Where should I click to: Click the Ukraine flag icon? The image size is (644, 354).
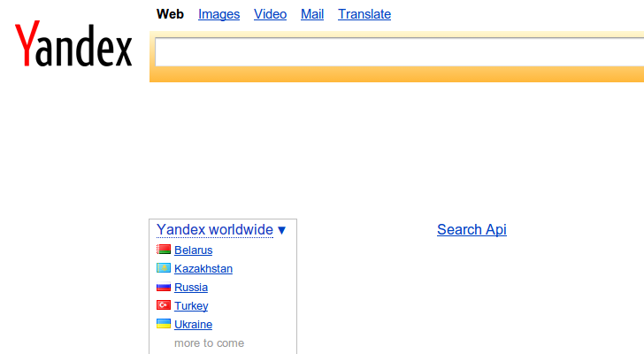pyautogui.click(x=164, y=325)
